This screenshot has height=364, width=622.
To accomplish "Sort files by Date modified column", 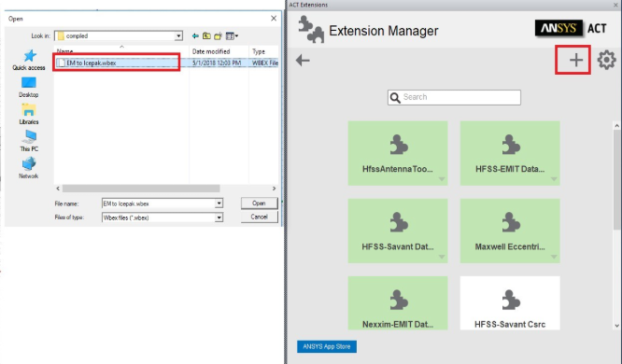I will 211,51.
